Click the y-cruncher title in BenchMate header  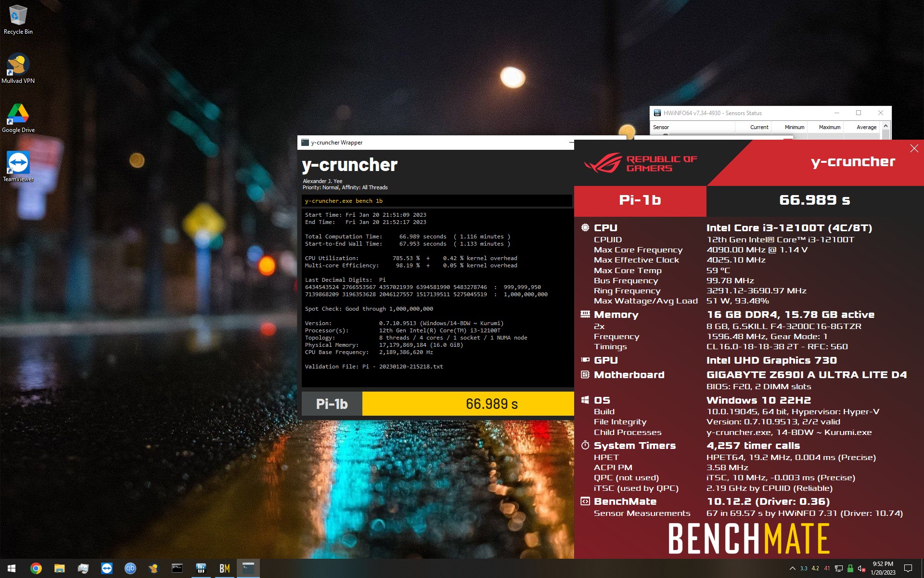[x=853, y=162]
